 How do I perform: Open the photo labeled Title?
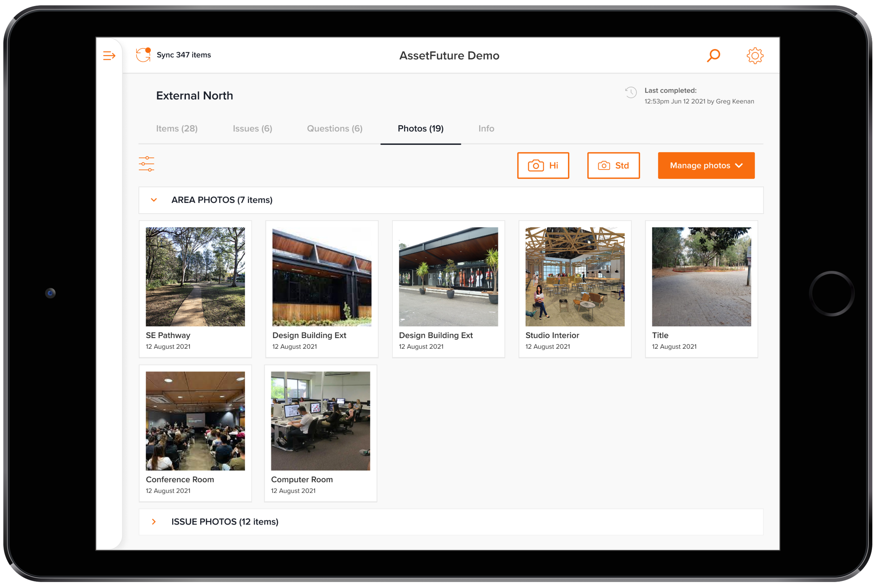[x=701, y=277]
